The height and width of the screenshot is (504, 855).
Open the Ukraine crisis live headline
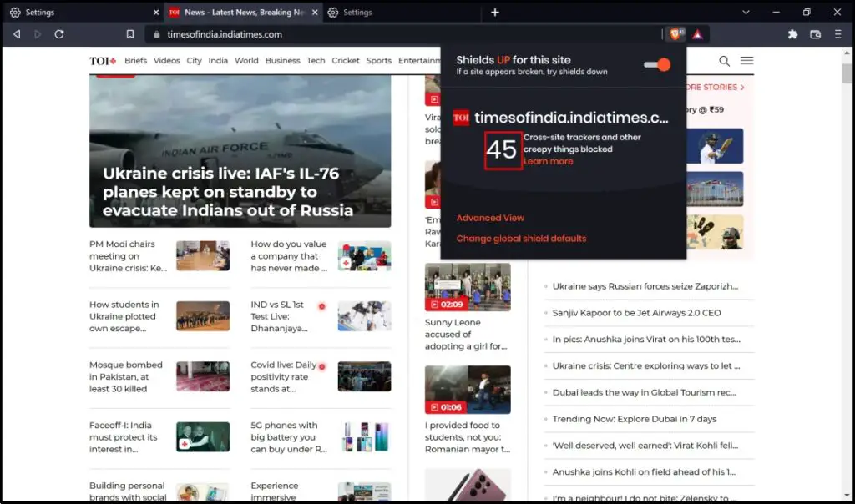(228, 192)
